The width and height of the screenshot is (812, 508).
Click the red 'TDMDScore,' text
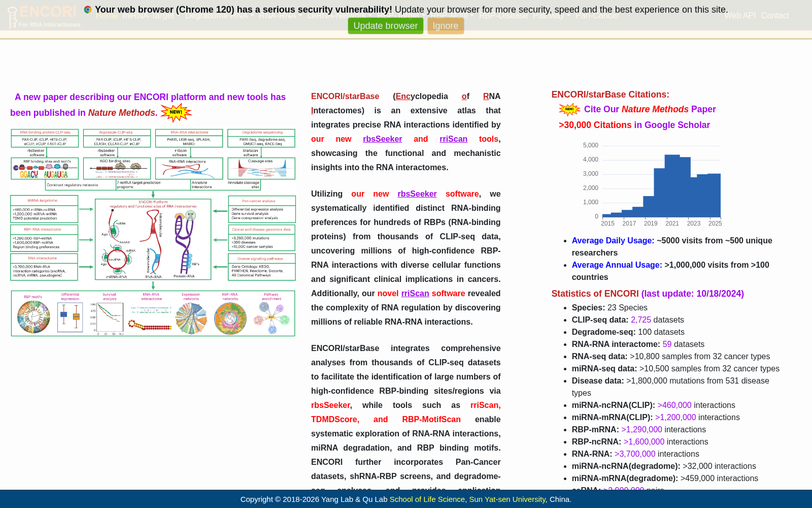point(335,420)
